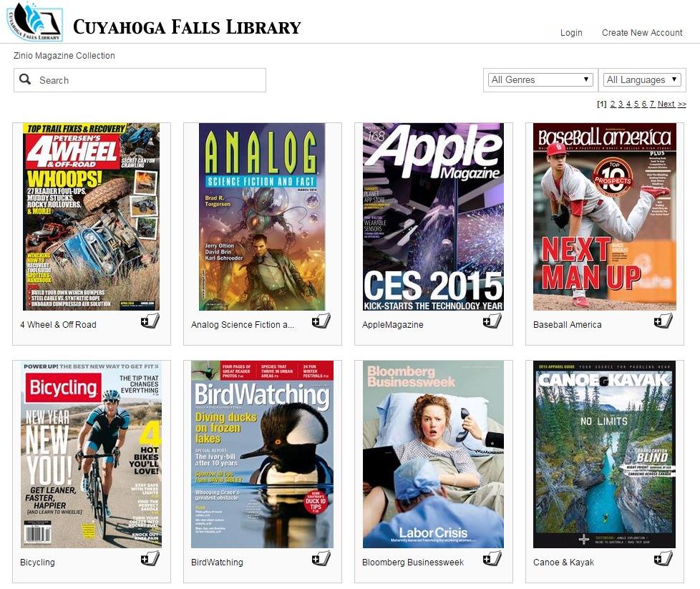Image resolution: width=700 pixels, height=589 pixels.
Task: Checkout icon for Baseball America
Action: 663,321
